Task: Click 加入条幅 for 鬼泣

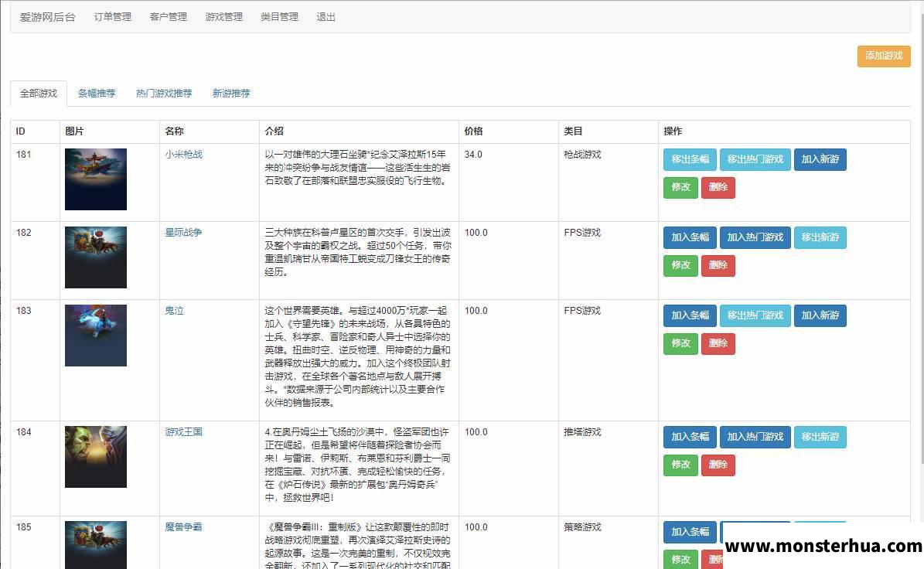Action: click(690, 315)
